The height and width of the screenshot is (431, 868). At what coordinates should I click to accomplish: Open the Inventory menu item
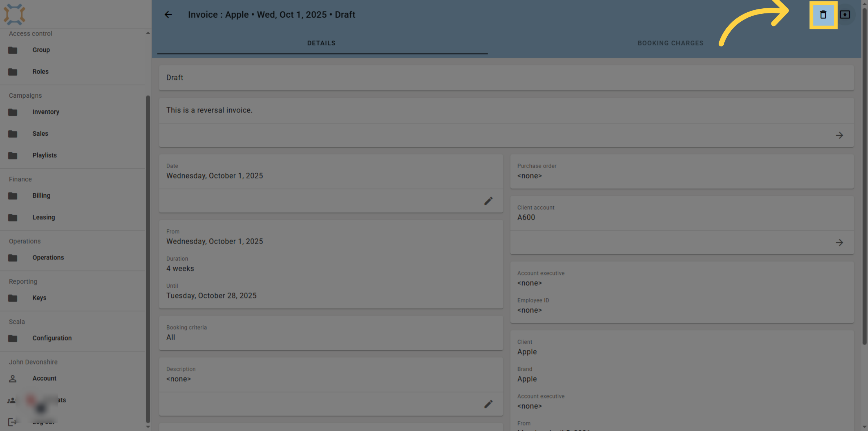[46, 112]
